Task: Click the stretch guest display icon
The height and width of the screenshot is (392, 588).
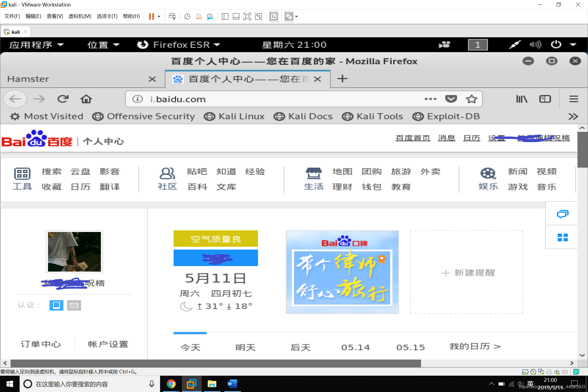Action: [289, 17]
